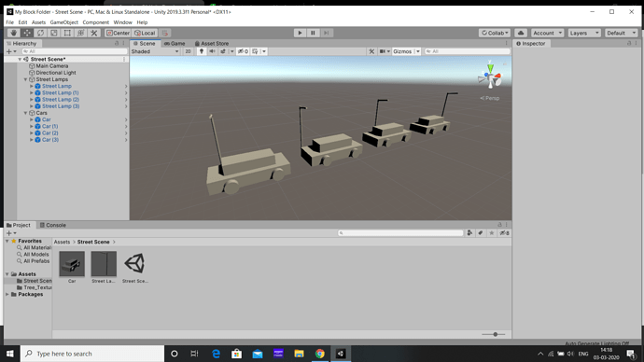Image resolution: width=644 pixels, height=362 pixels.
Task: Toggle 2D scene view mode
Action: pyautogui.click(x=188, y=51)
